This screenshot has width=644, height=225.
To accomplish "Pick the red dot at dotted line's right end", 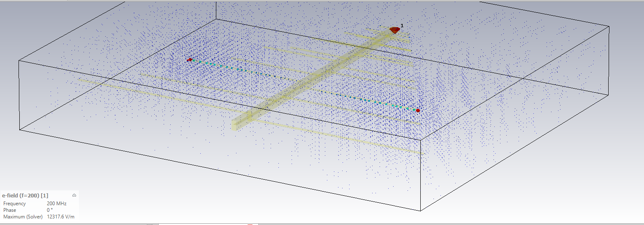I will 418,110.
